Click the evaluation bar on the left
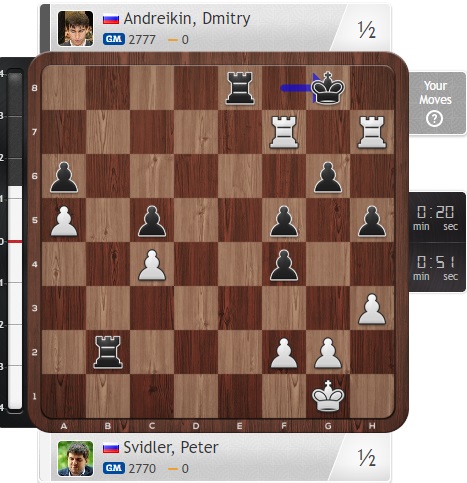 (15, 240)
